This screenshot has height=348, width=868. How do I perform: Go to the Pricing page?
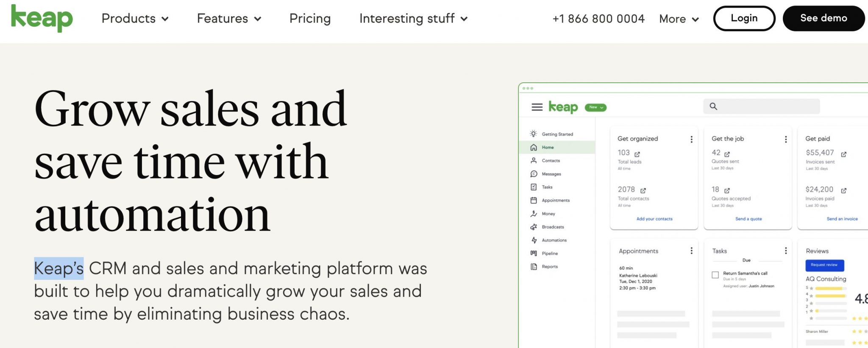pyautogui.click(x=310, y=19)
